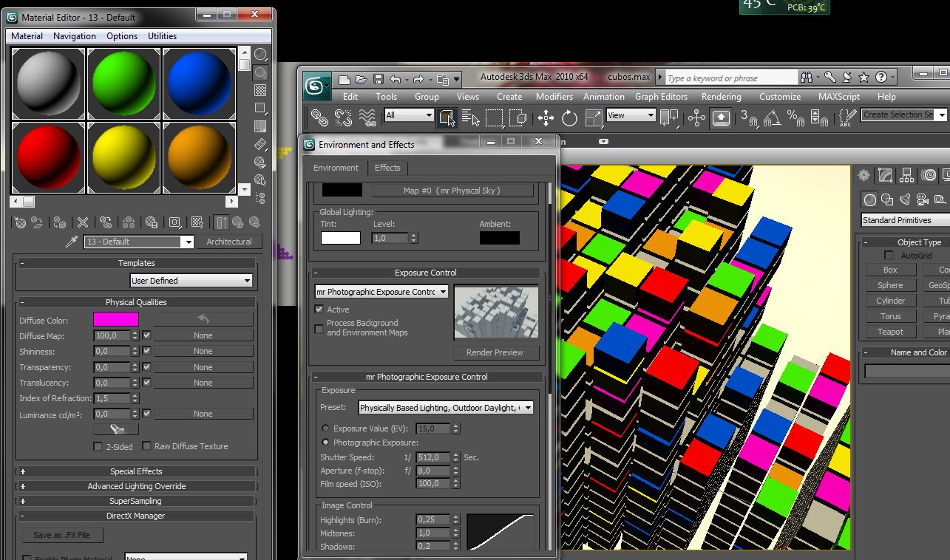Open Navigation menu in Material Editor

click(x=75, y=36)
